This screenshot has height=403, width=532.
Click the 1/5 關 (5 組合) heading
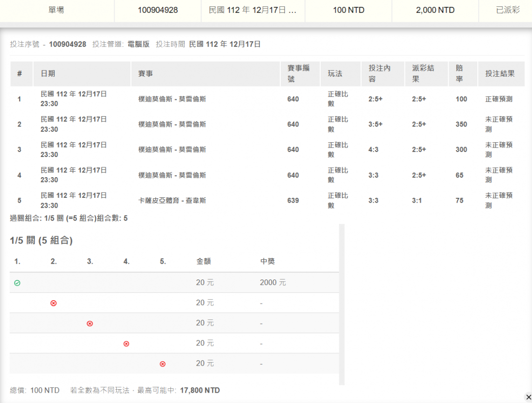click(x=41, y=241)
